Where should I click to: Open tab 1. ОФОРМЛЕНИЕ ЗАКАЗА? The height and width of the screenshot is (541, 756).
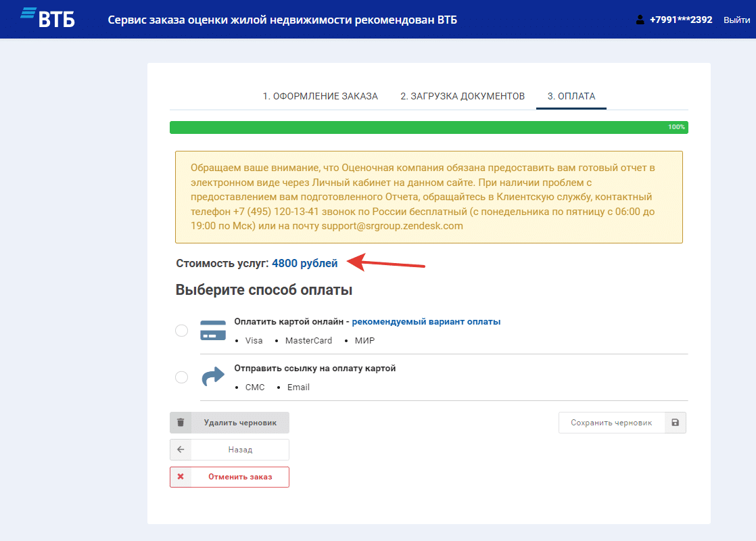[x=320, y=96]
